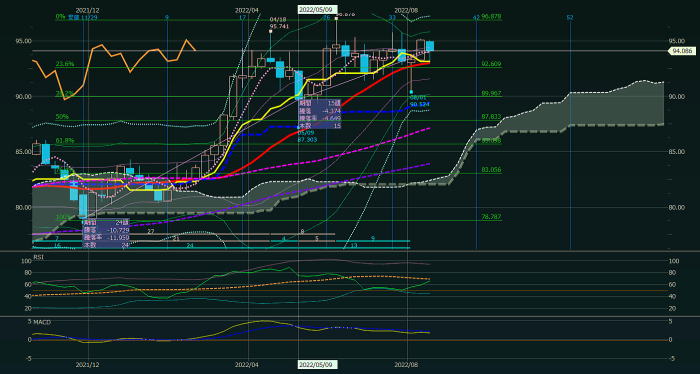
Task: Select the 94.086 current price tag
Action: coord(682,51)
